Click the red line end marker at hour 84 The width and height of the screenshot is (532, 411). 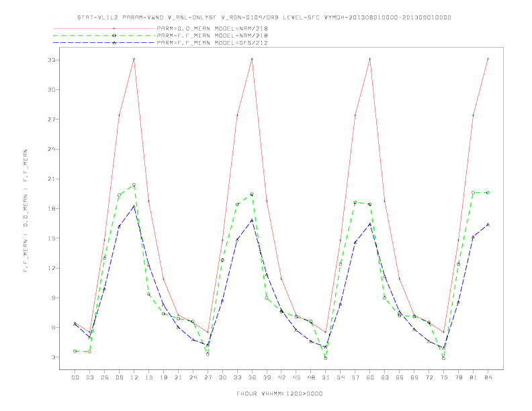tap(488, 59)
